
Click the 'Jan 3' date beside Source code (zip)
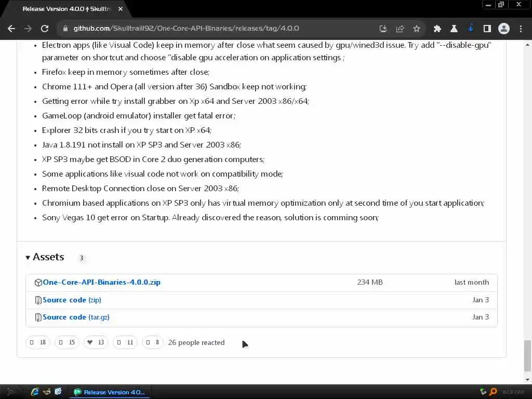(x=481, y=300)
